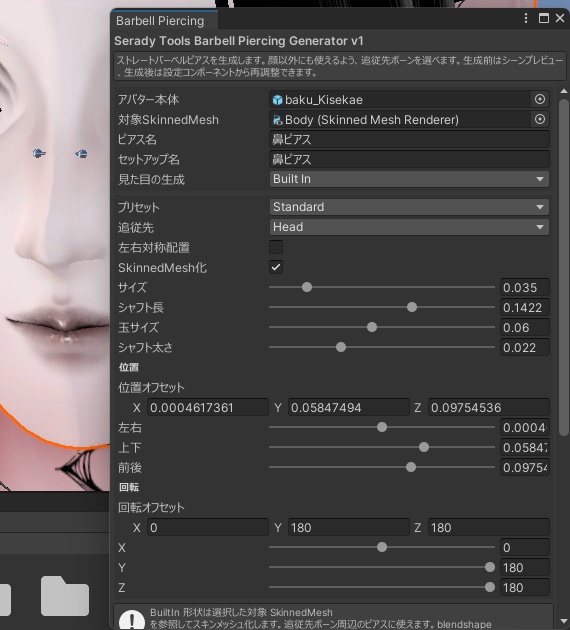Click the 上下 numeric value field

[x=525, y=447]
